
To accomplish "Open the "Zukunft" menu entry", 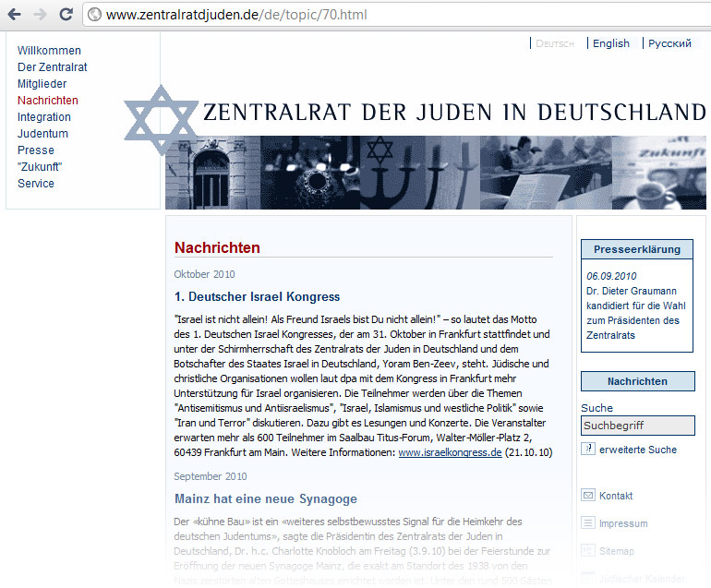I will [40, 167].
